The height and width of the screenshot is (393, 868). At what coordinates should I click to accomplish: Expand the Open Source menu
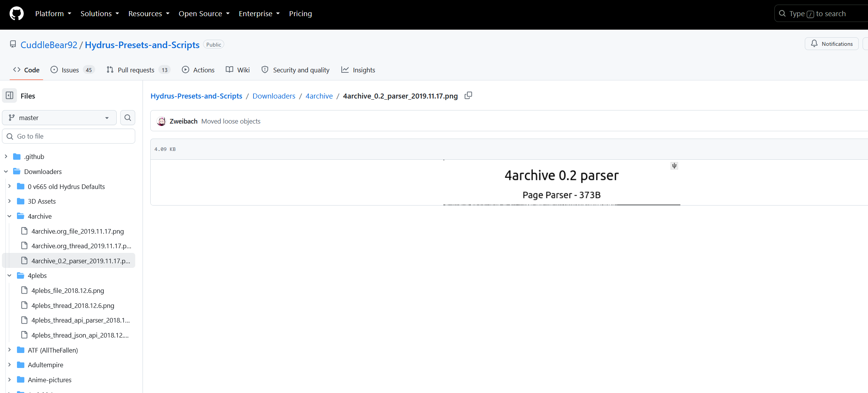click(204, 13)
